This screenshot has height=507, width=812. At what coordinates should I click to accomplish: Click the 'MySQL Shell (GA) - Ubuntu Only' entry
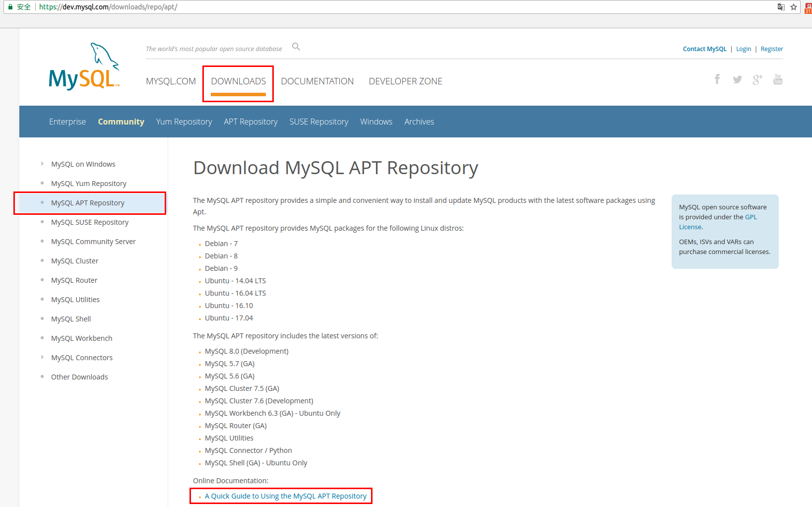(256, 463)
